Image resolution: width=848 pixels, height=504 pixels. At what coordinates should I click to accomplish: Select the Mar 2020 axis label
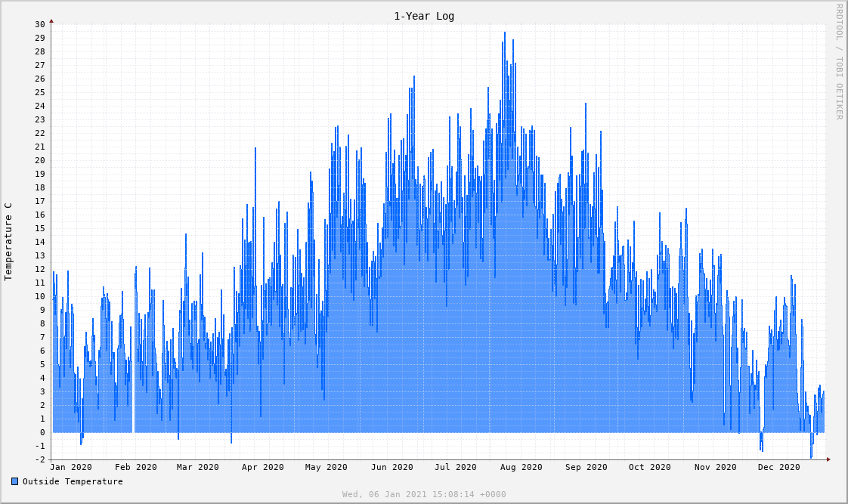click(x=197, y=467)
